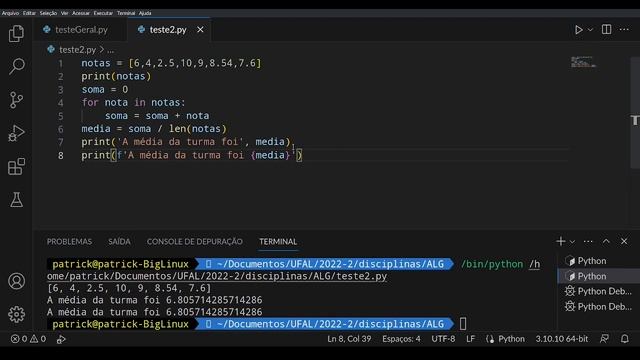Open the Source Control view
Screen dimensions: 640x360
click(16, 100)
